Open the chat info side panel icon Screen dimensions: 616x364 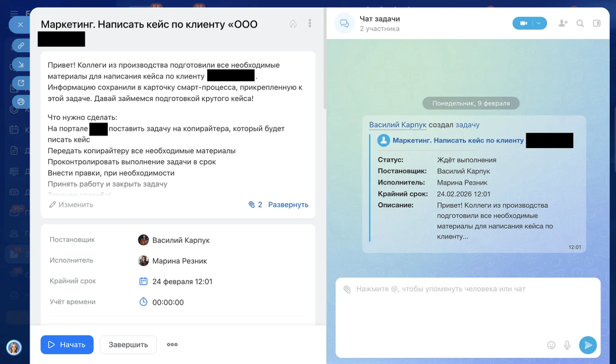[x=597, y=23]
